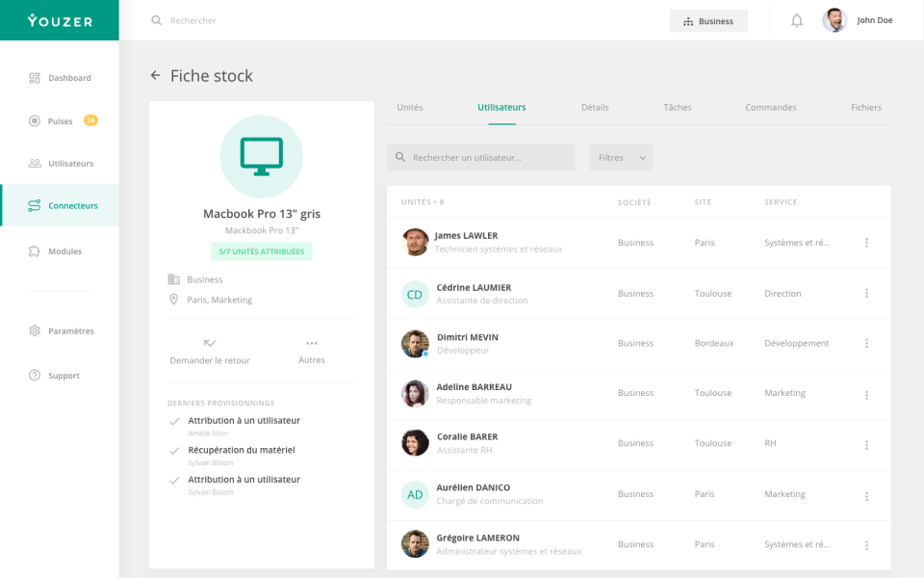Open the Autres options menu
Image resolution: width=924 pixels, height=578 pixels.
click(x=312, y=348)
